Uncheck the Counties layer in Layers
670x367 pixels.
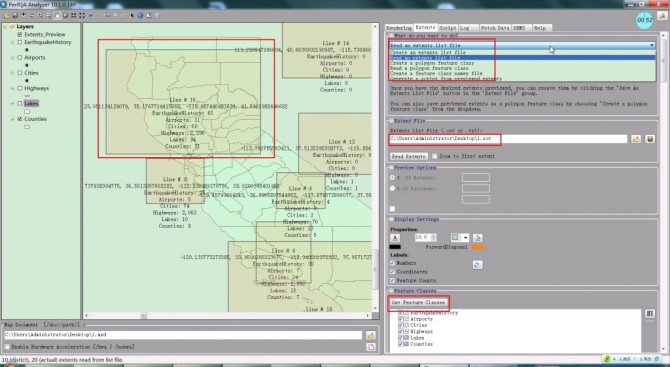(x=20, y=119)
